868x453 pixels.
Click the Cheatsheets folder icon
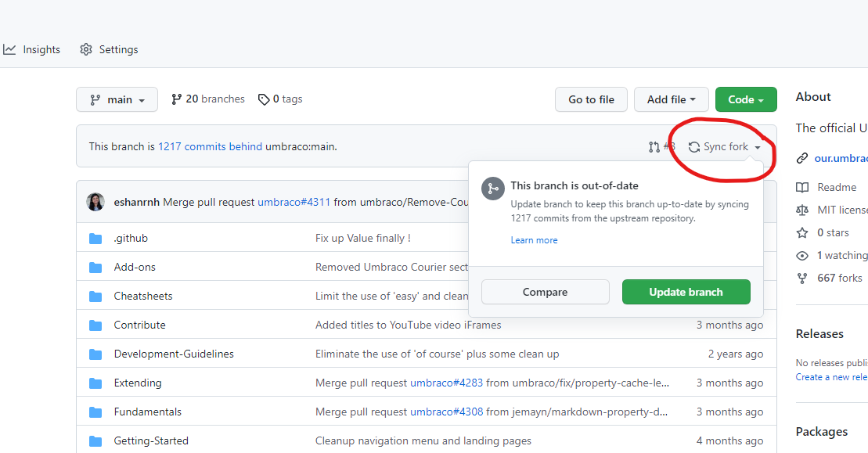coord(95,297)
